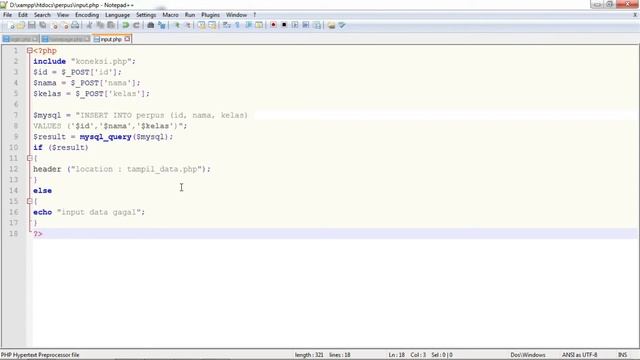This screenshot has width=640, height=360.
Task: Open the Search menu
Action: click(x=42, y=15)
